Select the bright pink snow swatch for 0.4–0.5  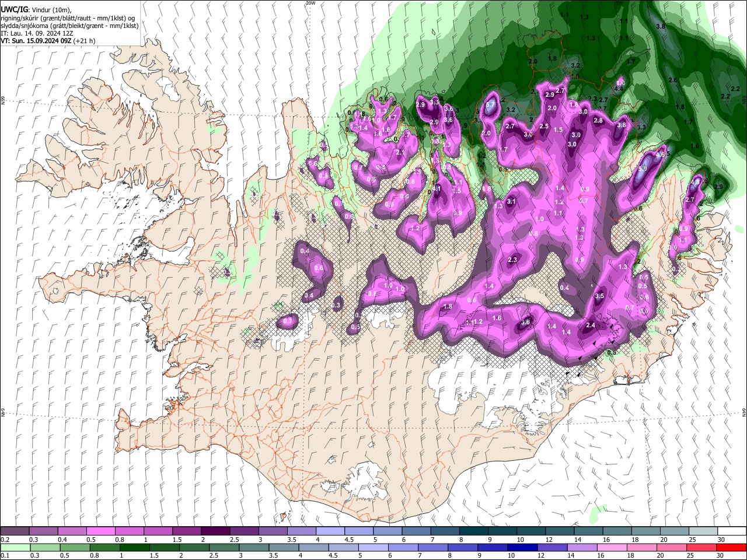pos(72,531)
